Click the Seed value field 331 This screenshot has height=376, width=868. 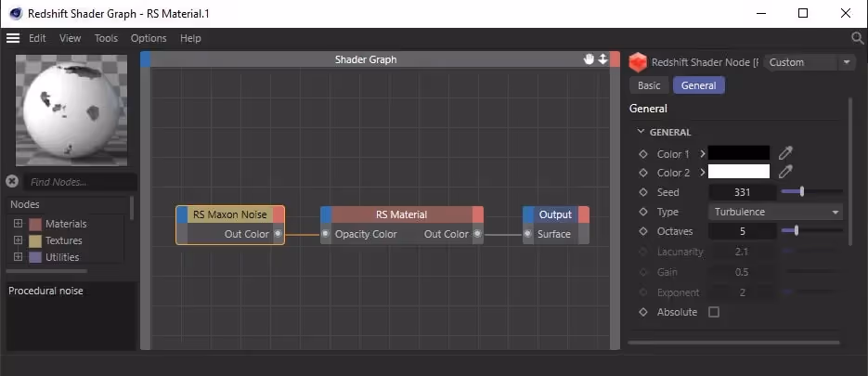(742, 192)
